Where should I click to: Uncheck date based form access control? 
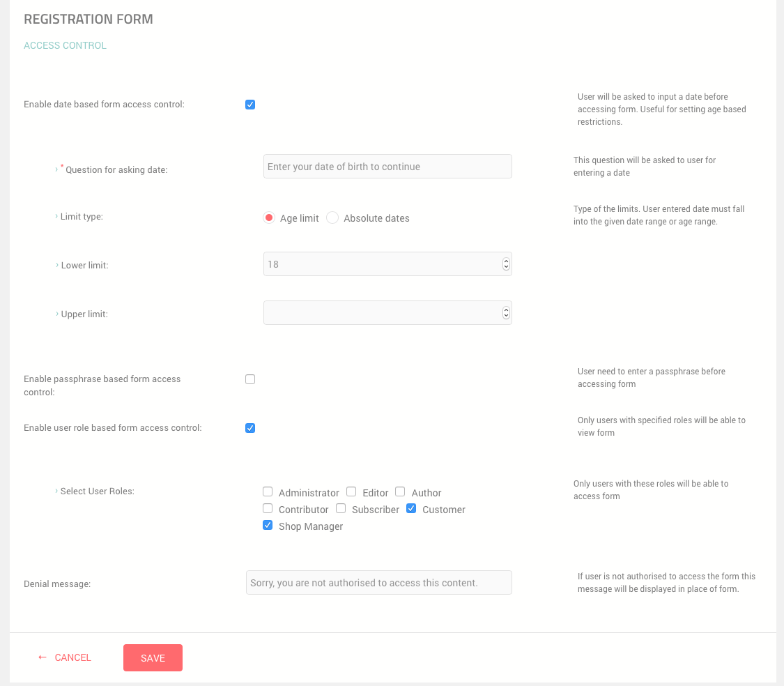tap(250, 105)
